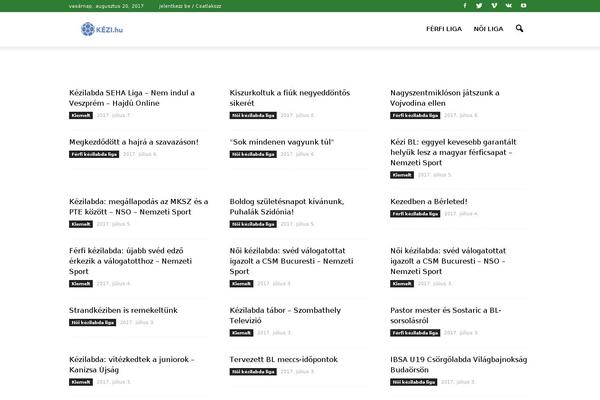Click Kiemelt tag under Kézilabda tábor article
The width and height of the screenshot is (600, 400).
(x=241, y=333)
